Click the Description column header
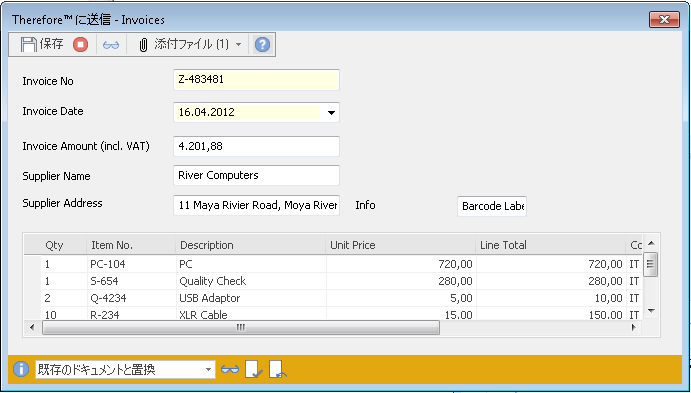691x393 pixels. click(x=250, y=245)
